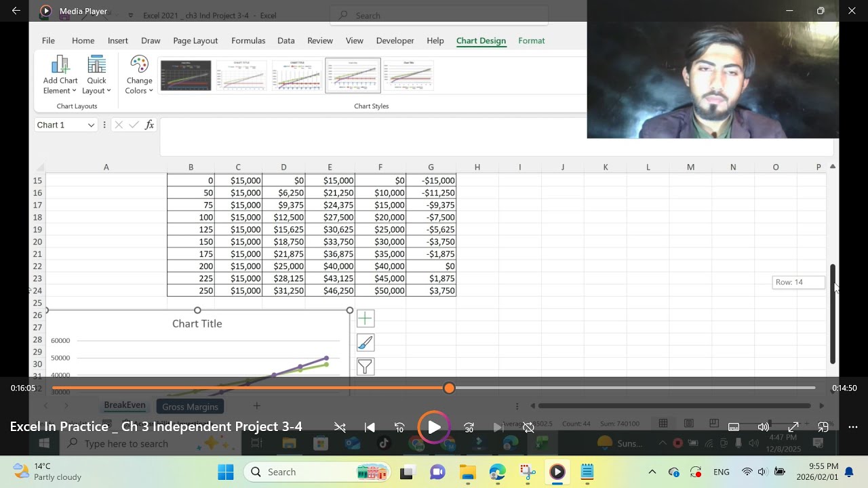Select the BreakEven sheet tab
Viewport: 868px width, 488px height.
point(125,405)
